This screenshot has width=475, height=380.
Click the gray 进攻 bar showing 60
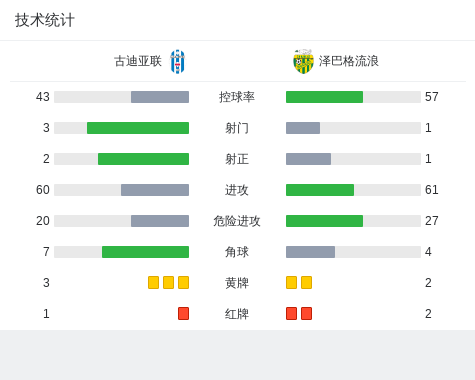click(155, 190)
